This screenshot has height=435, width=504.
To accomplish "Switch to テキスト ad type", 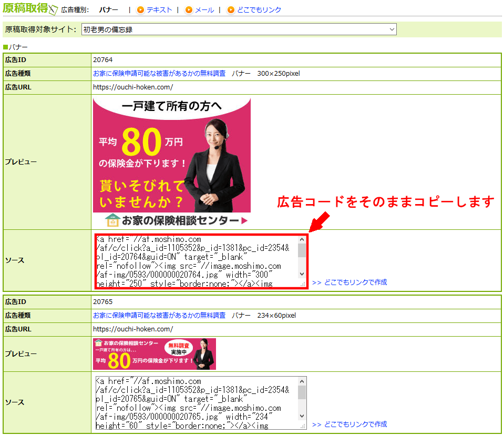I will point(159,10).
